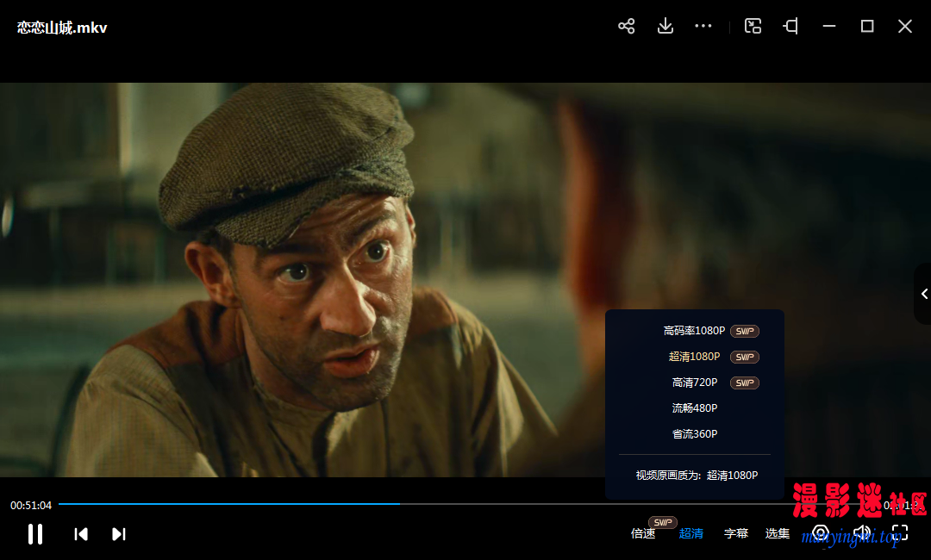This screenshot has width=931, height=560.
Task: Select 高码率1080P quality option
Action: click(x=695, y=331)
